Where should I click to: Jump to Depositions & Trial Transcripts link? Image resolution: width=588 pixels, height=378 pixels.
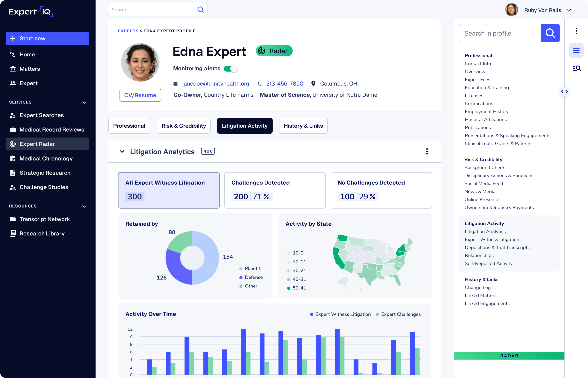click(497, 247)
